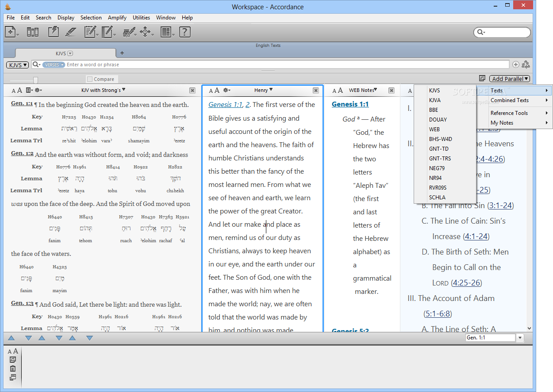Select the Highlighter pen tool
Screen dimensions: 553x392
click(x=71, y=32)
